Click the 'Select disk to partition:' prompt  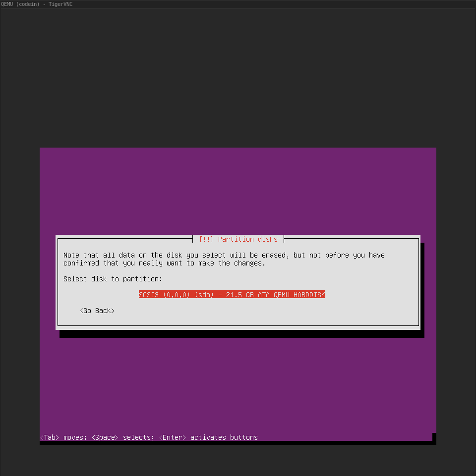pos(113,279)
